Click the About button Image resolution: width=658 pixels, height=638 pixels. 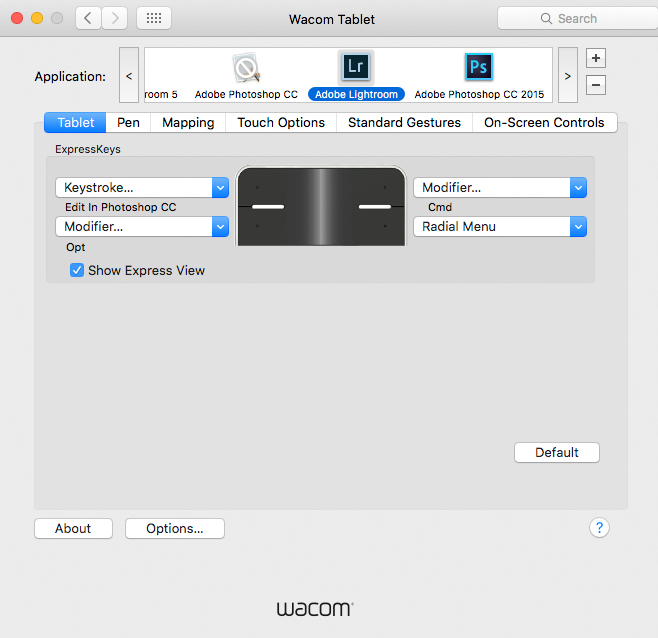(x=73, y=528)
